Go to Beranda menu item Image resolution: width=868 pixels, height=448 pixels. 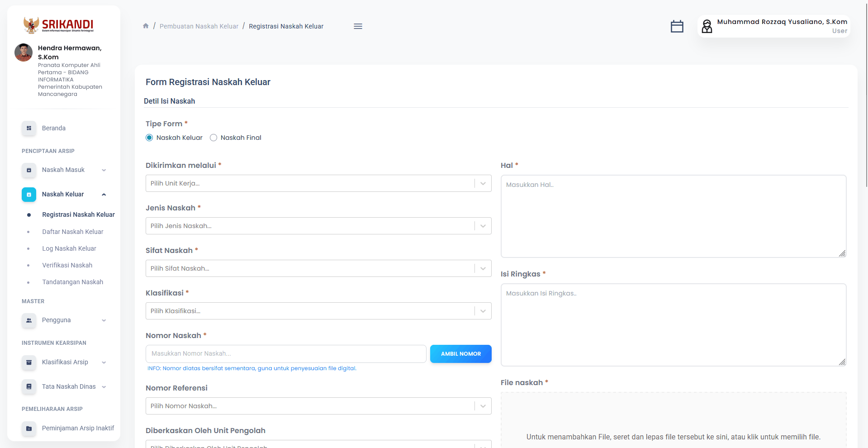pyautogui.click(x=54, y=128)
